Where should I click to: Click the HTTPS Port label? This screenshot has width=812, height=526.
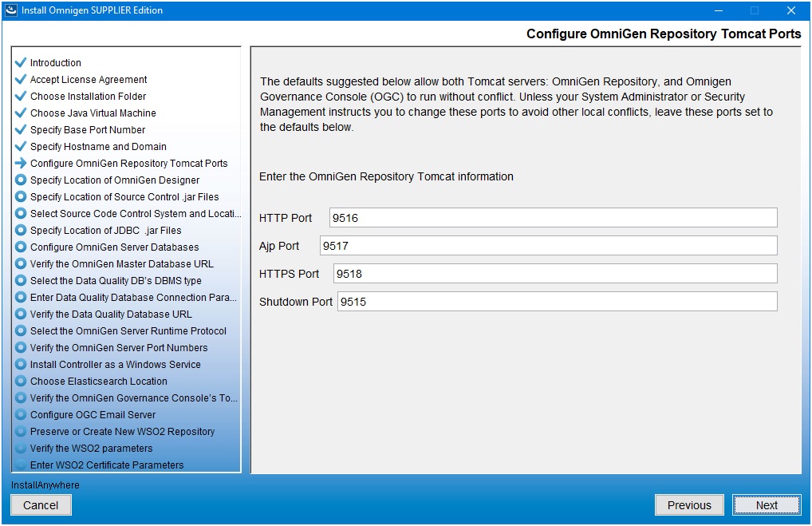click(x=289, y=274)
